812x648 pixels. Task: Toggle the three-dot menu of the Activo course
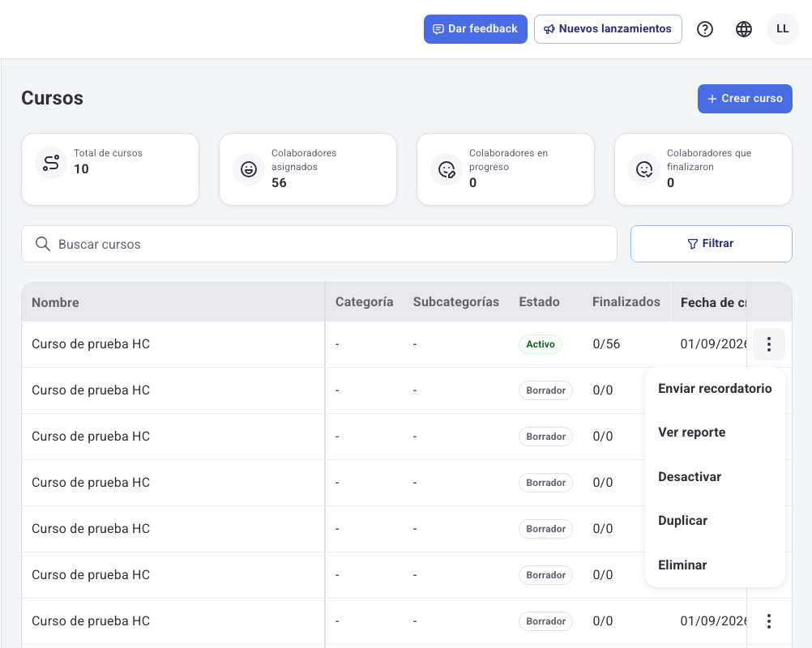pyautogui.click(x=769, y=344)
